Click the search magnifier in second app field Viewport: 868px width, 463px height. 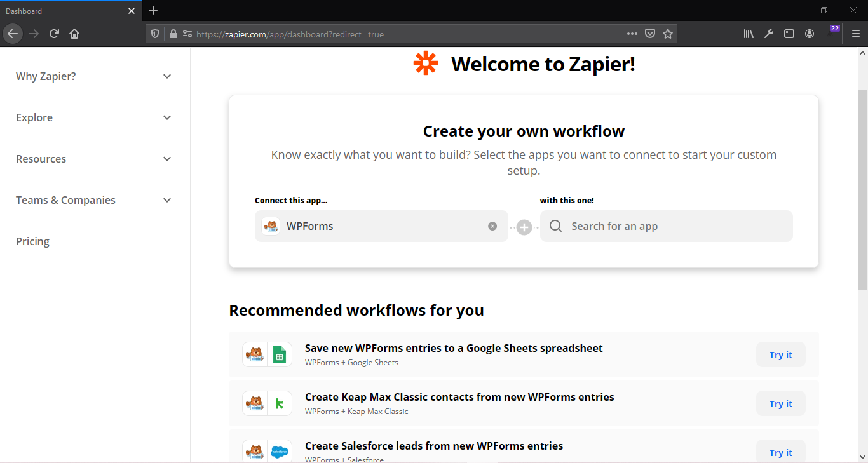[555, 226]
